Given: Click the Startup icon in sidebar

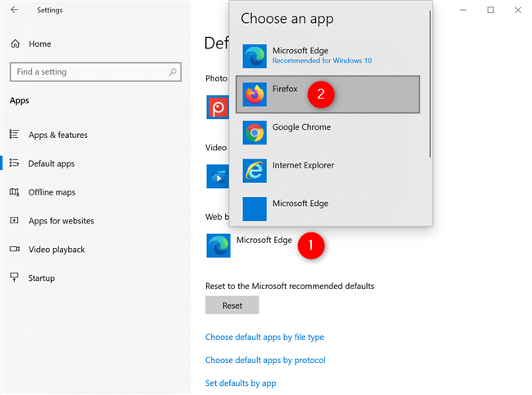Looking at the screenshot, I should click(14, 278).
